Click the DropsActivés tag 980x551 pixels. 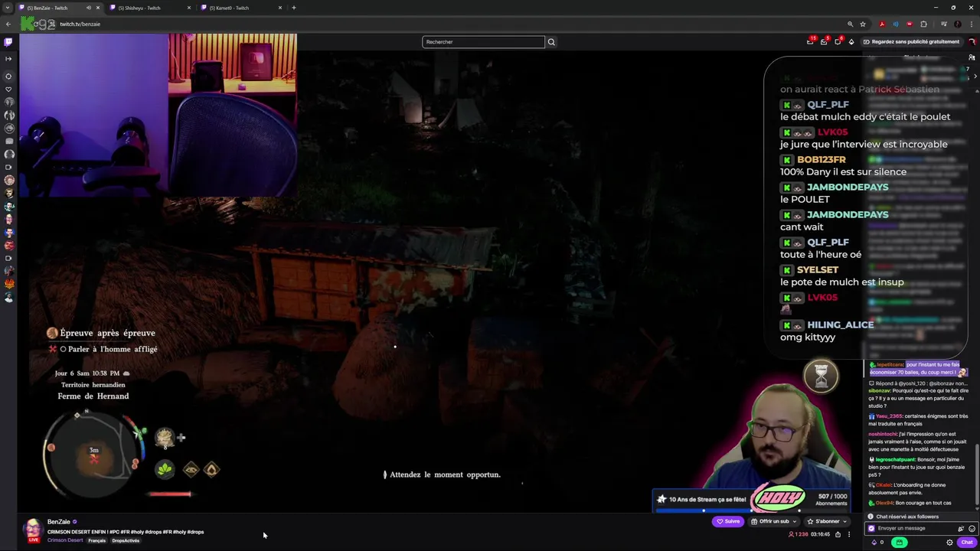click(x=126, y=540)
